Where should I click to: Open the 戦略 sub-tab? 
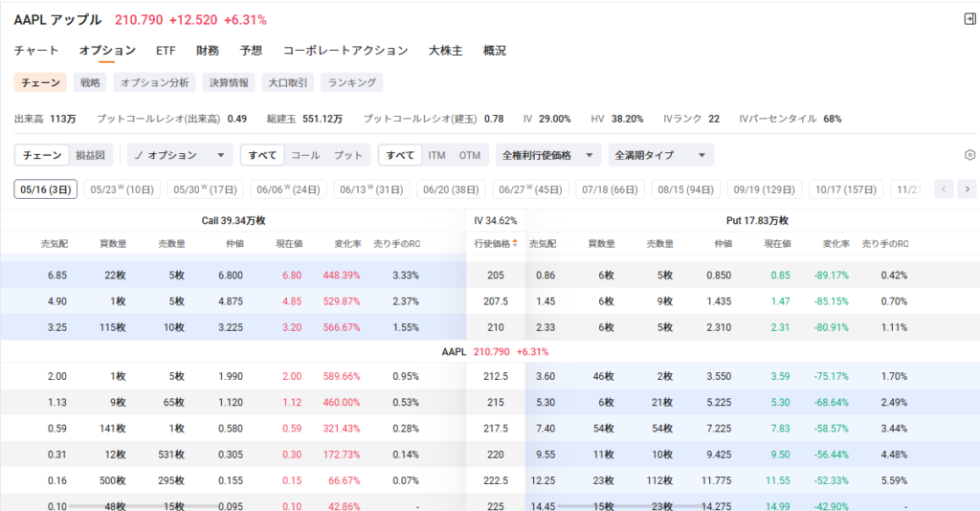click(90, 83)
